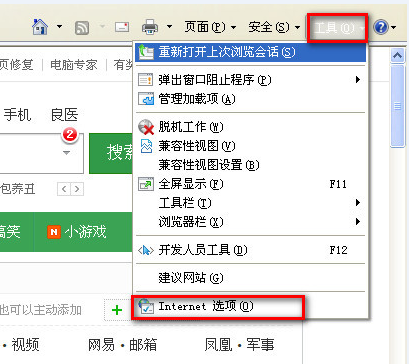Click the Home icon in the command bar
Screen dimensions: 409x364
point(40,27)
